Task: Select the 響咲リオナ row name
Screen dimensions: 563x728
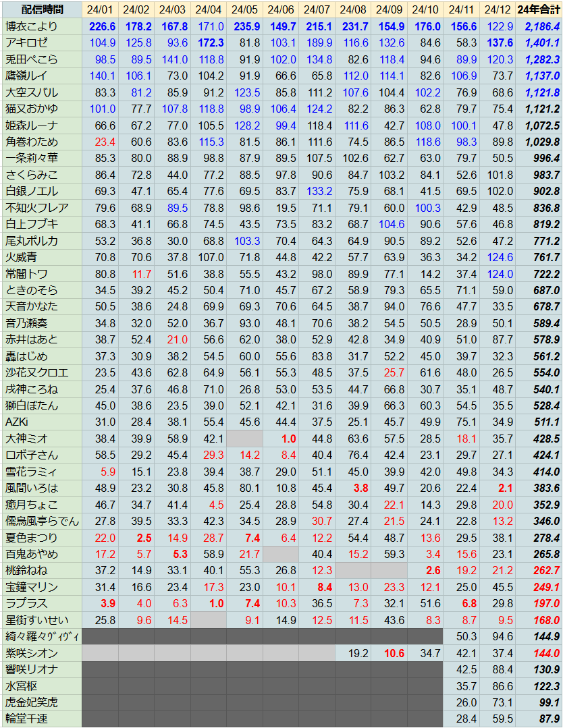Action: [43, 669]
